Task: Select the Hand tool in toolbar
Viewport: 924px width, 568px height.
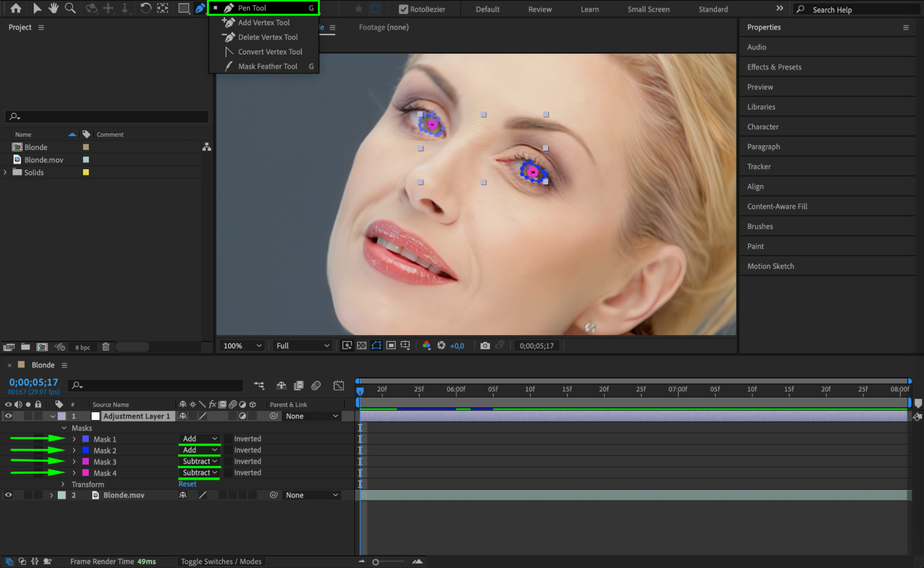Action: 54,8
